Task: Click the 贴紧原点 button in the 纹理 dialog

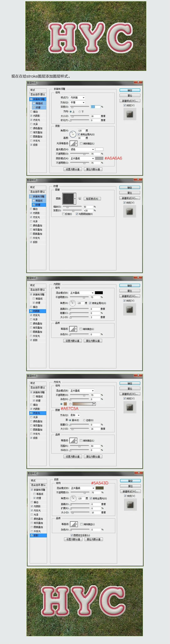Action: click(92, 199)
